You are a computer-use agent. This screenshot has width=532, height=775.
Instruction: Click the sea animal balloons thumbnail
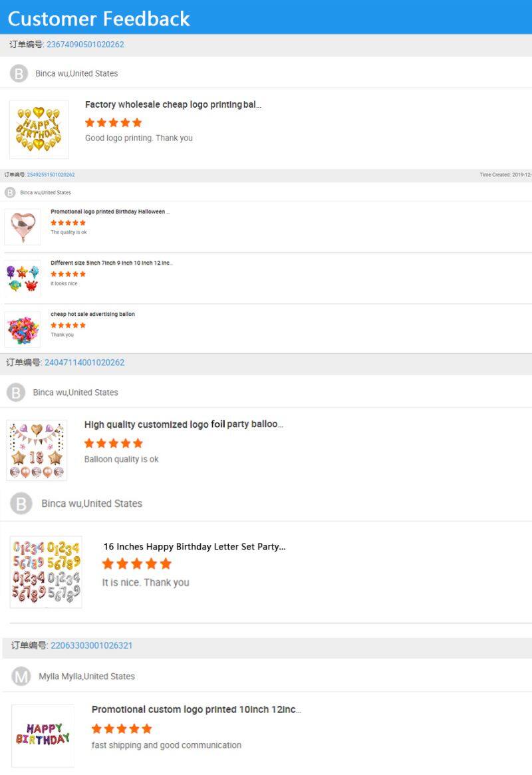pos(22,278)
